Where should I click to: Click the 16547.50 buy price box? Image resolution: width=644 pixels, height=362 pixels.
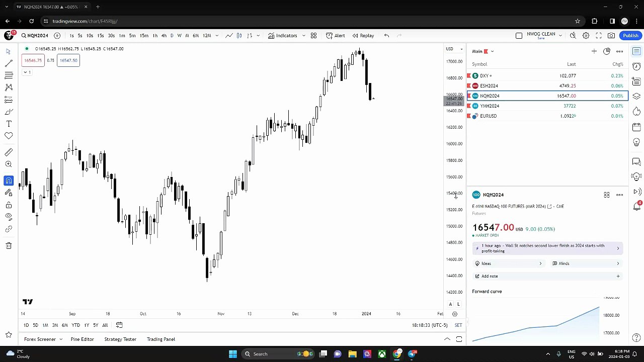pyautogui.click(x=68, y=60)
